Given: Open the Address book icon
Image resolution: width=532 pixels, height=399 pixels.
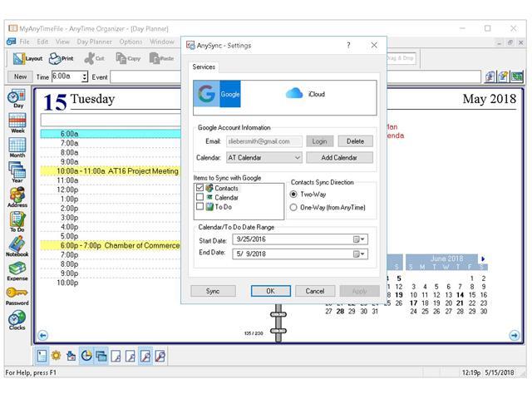Looking at the screenshot, I should pyautogui.click(x=17, y=197).
